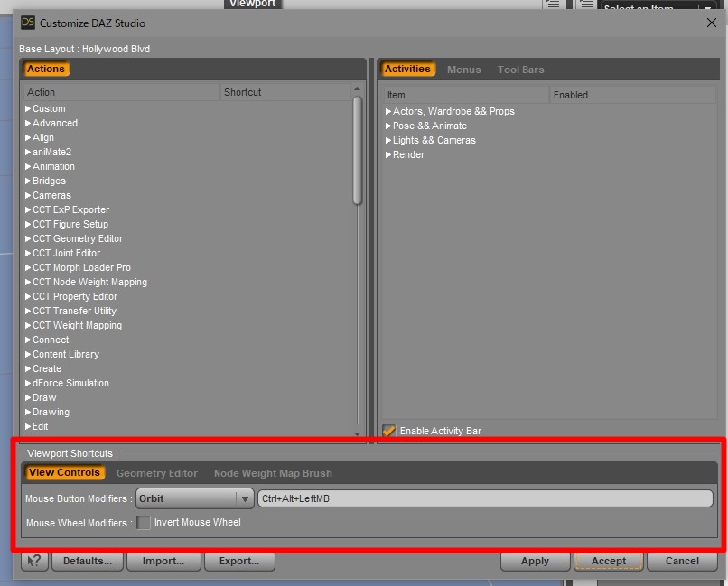Open the Orbit mouse button modifier dropdown
The image size is (728, 586).
194,498
